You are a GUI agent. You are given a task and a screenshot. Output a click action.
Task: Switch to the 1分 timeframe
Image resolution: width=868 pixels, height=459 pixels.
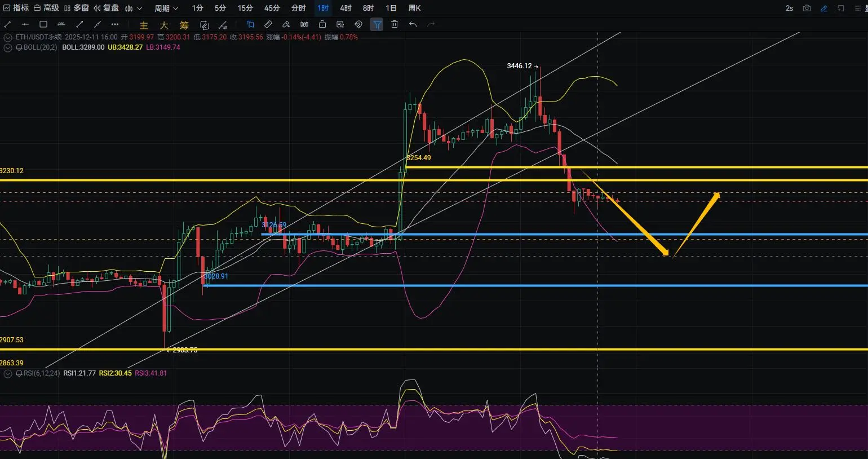tap(197, 8)
